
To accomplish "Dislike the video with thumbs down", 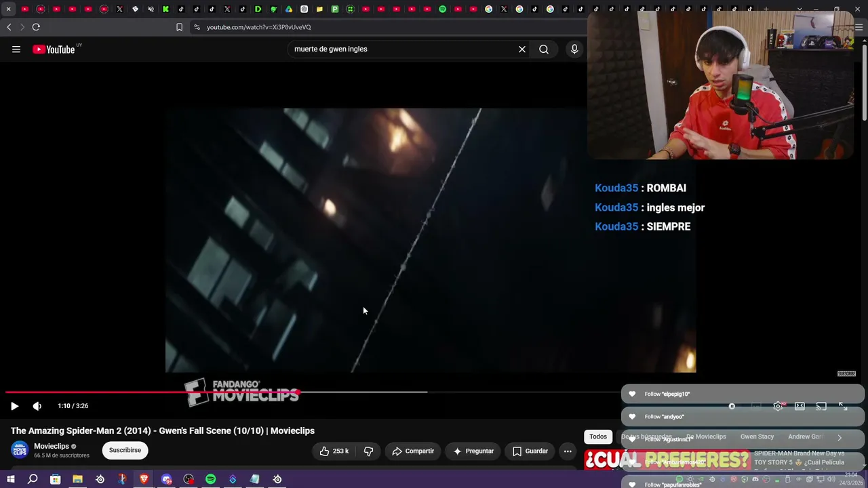I will (x=369, y=451).
